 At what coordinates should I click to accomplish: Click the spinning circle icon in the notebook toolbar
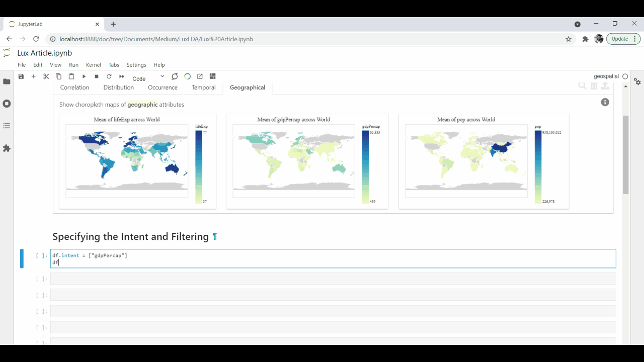pos(187,76)
